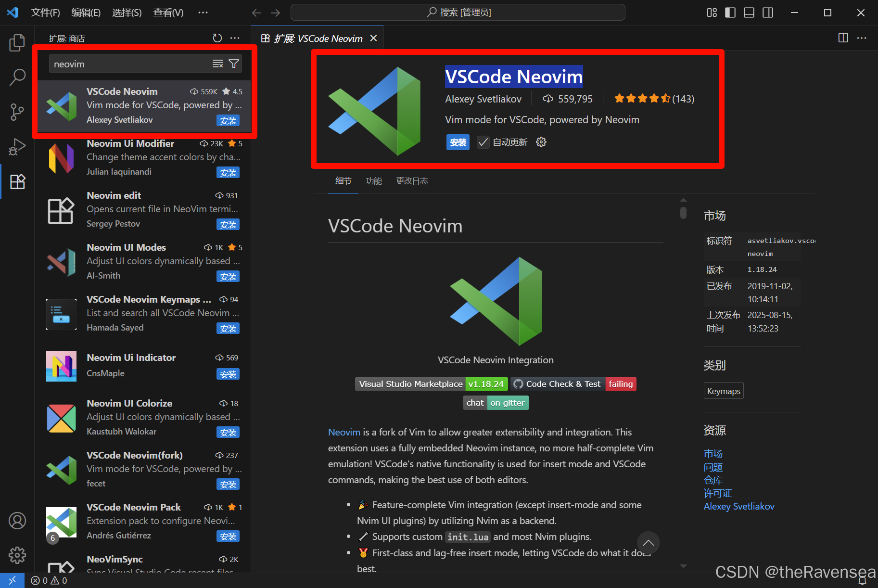Click Alexey Svetliakov publisher name in header
This screenshot has height=588, width=878.
point(483,99)
